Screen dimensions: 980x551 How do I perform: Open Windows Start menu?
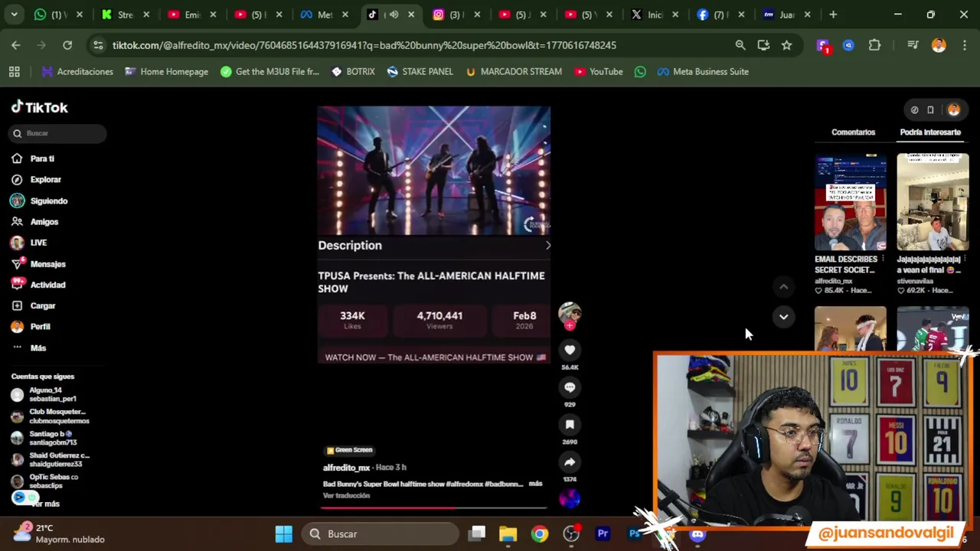point(283,533)
